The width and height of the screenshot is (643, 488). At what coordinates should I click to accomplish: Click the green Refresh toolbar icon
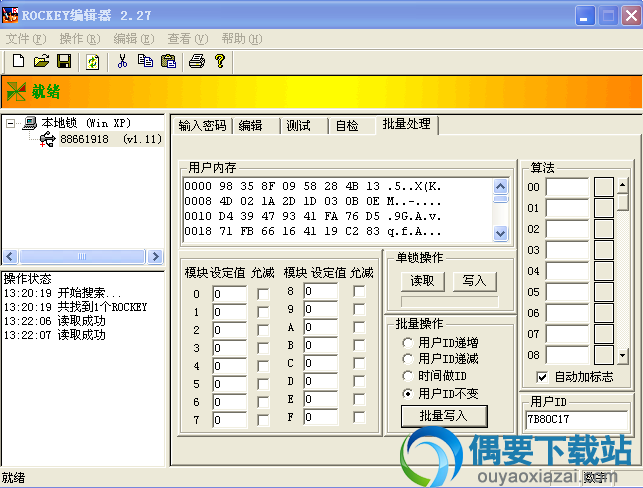(93, 62)
